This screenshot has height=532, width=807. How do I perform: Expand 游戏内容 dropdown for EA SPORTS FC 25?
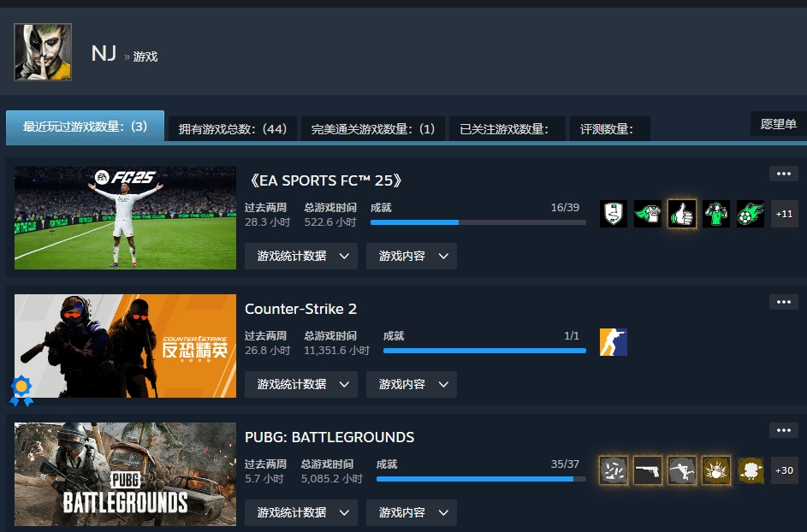pyautogui.click(x=412, y=257)
